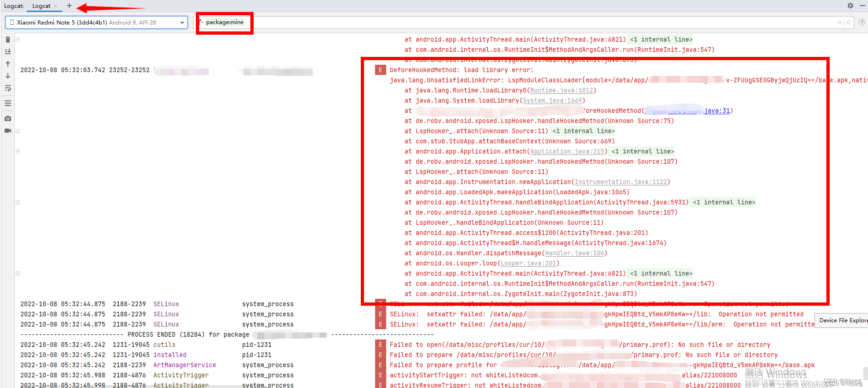Toggle scroll to end of log
The width and height of the screenshot is (868, 388).
click(8, 52)
